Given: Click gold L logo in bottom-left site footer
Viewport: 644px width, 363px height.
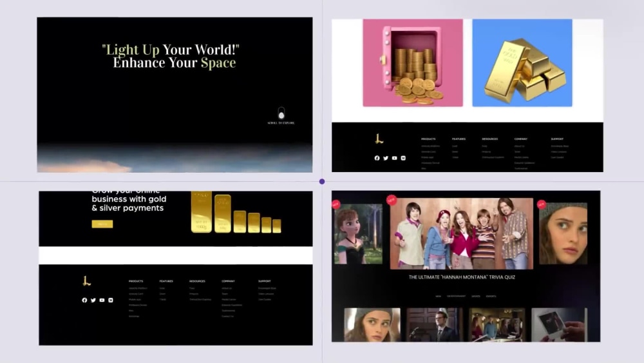Looking at the screenshot, I should pyautogui.click(x=86, y=281).
